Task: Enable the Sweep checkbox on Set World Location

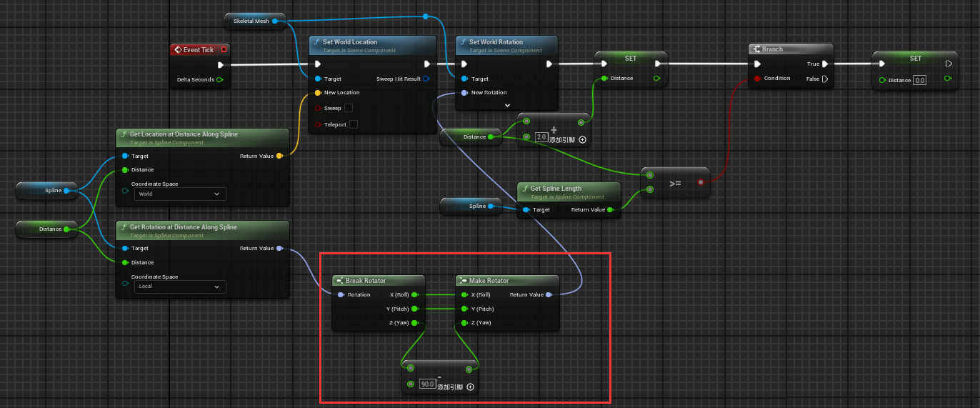Action: pos(349,109)
